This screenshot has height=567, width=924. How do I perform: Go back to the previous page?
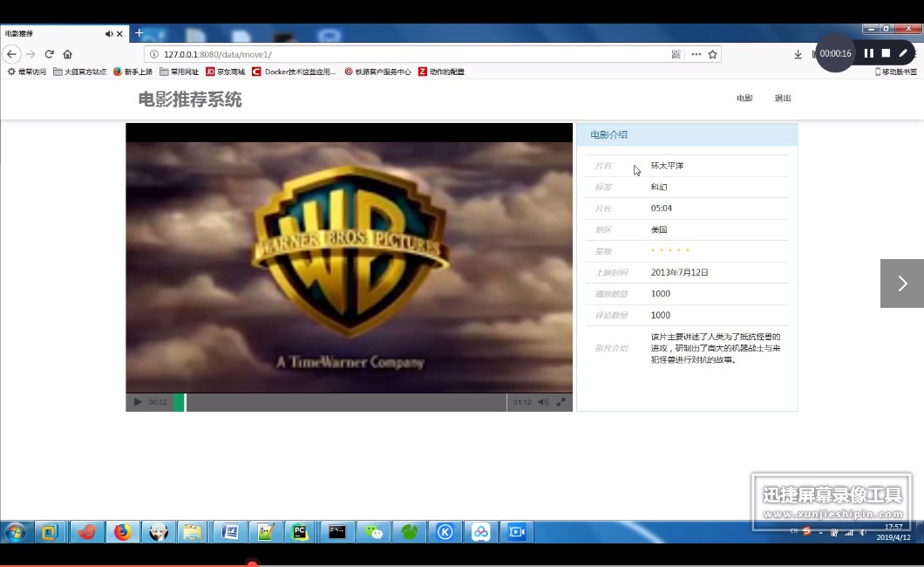click(12, 54)
